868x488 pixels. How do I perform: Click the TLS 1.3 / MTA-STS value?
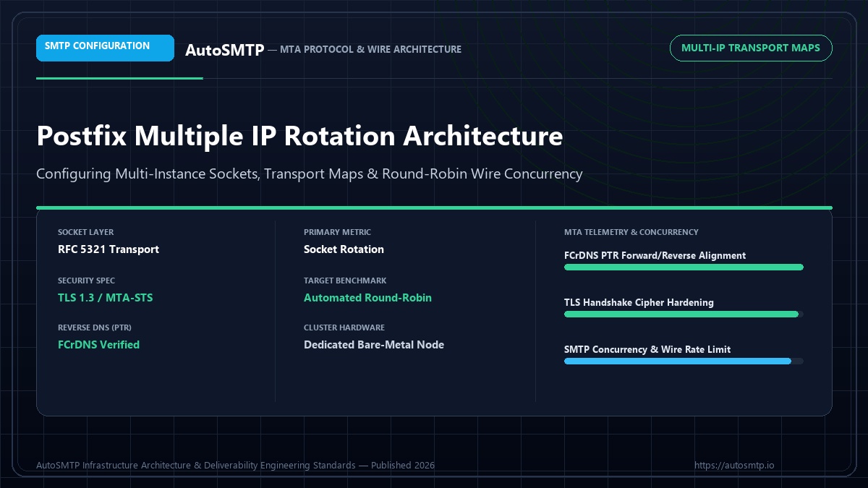pos(106,298)
